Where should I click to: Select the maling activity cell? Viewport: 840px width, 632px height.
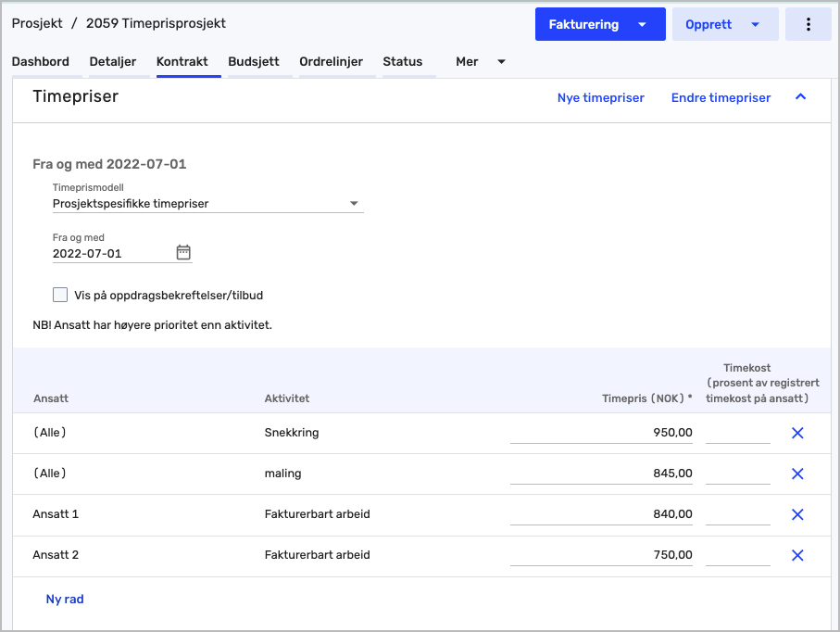click(x=282, y=474)
